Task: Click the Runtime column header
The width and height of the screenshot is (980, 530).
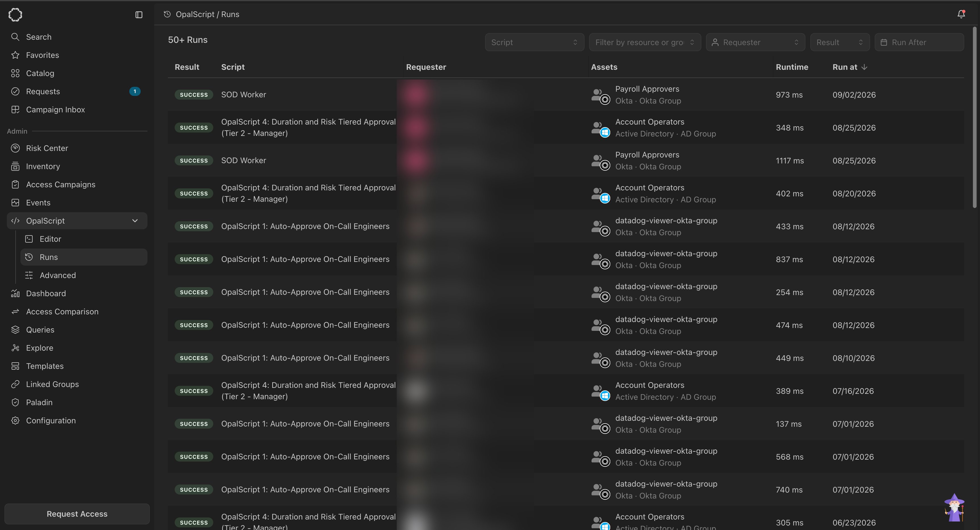Action: pyautogui.click(x=792, y=67)
